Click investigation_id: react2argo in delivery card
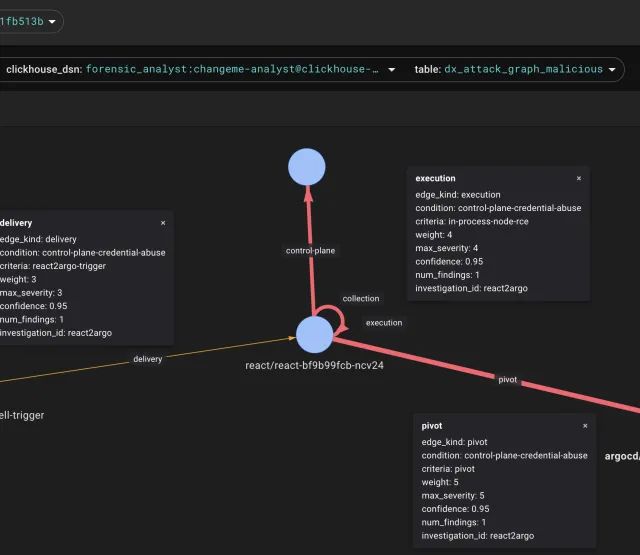Image resolution: width=640 pixels, height=555 pixels. pyautogui.click(x=56, y=333)
